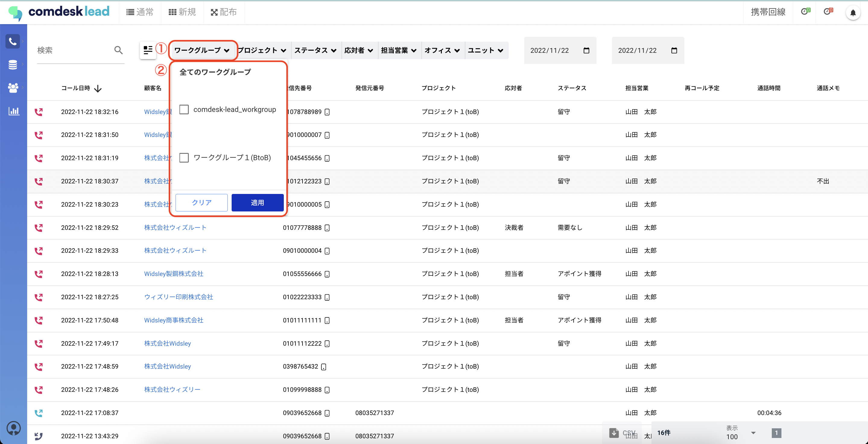The height and width of the screenshot is (444, 868).
Task: Expand the ステータス filter dropdown
Action: tap(315, 50)
